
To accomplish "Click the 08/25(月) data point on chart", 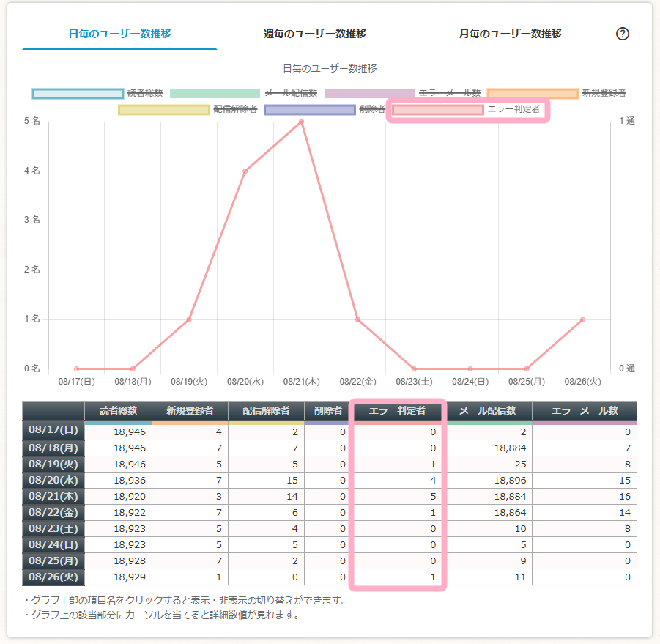I will 527,369.
